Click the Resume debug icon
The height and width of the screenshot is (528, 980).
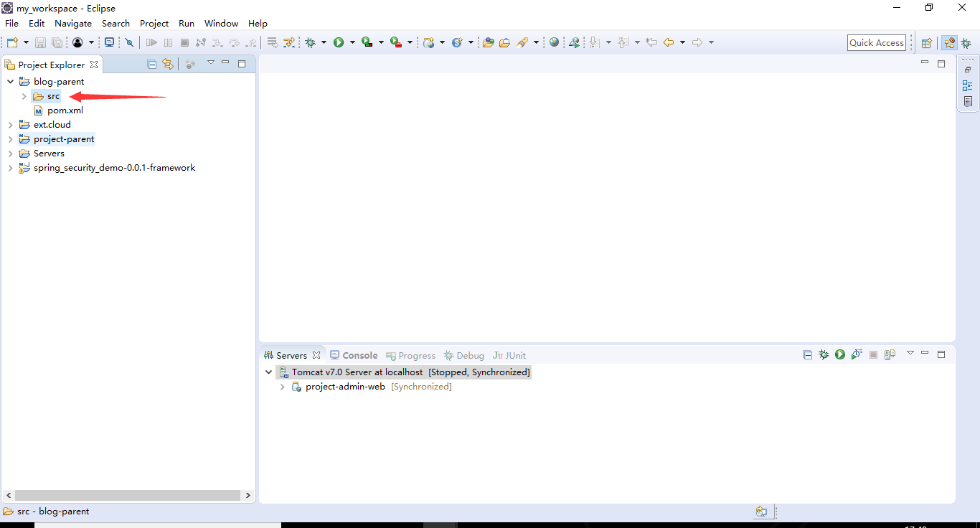(x=151, y=42)
